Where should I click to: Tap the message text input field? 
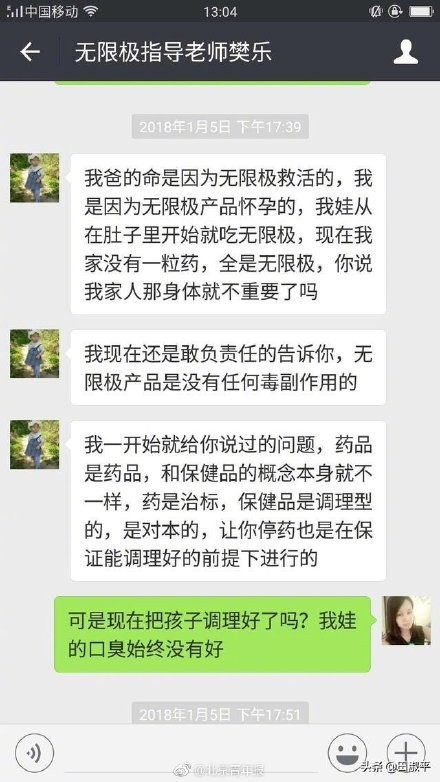tap(191, 753)
